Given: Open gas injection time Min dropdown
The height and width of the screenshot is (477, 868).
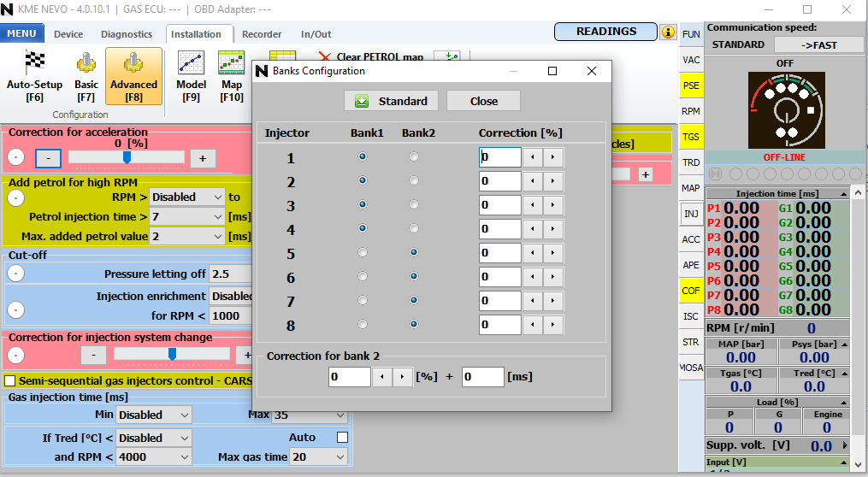Looking at the screenshot, I should pos(153,415).
